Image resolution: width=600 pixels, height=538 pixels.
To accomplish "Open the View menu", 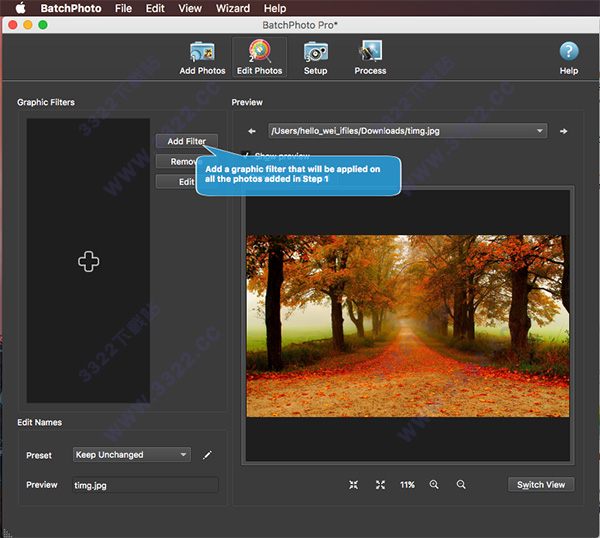I will pyautogui.click(x=190, y=8).
